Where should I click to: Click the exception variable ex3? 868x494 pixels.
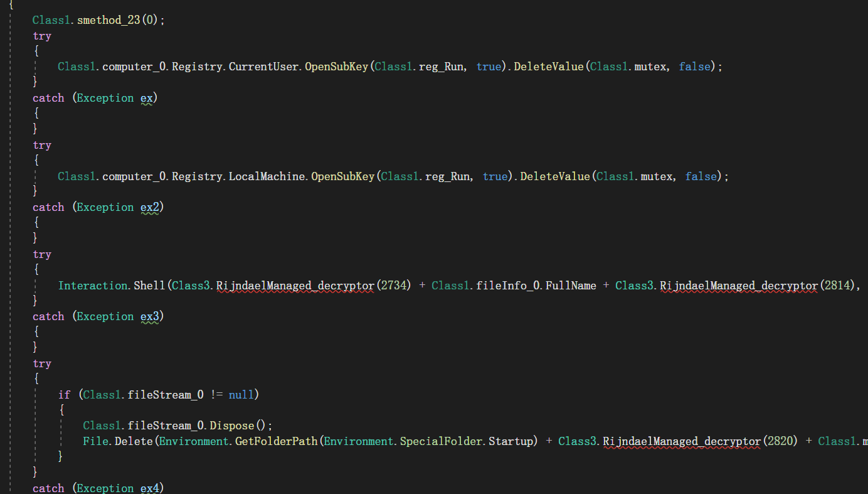pyautogui.click(x=149, y=316)
